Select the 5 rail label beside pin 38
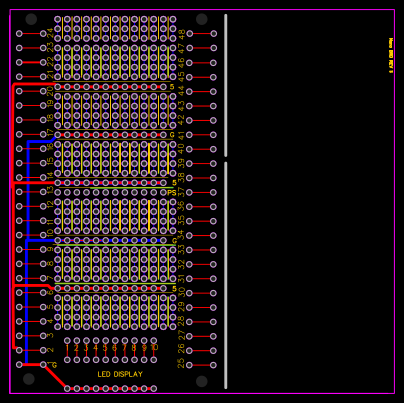This screenshot has width=404, height=403. [175, 183]
